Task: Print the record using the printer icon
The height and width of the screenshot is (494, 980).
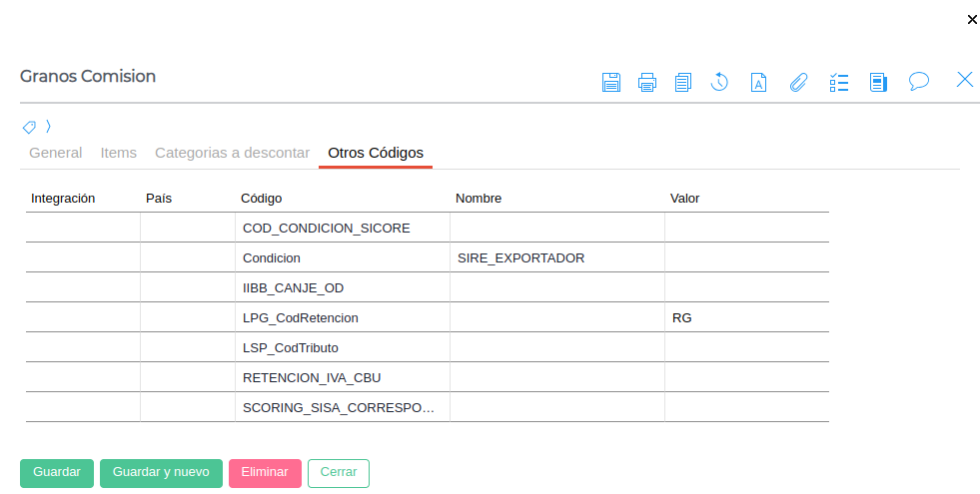Action: [647, 82]
